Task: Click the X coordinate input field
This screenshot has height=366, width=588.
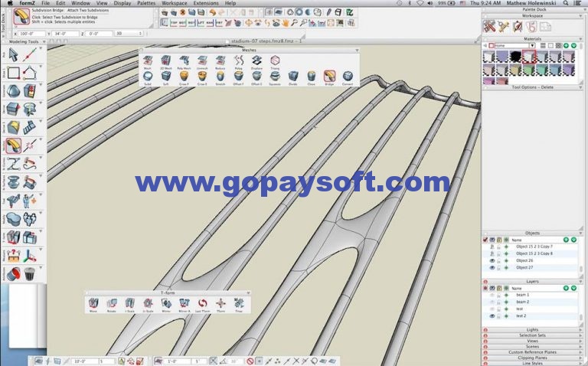Action: pyautogui.click(x=31, y=34)
